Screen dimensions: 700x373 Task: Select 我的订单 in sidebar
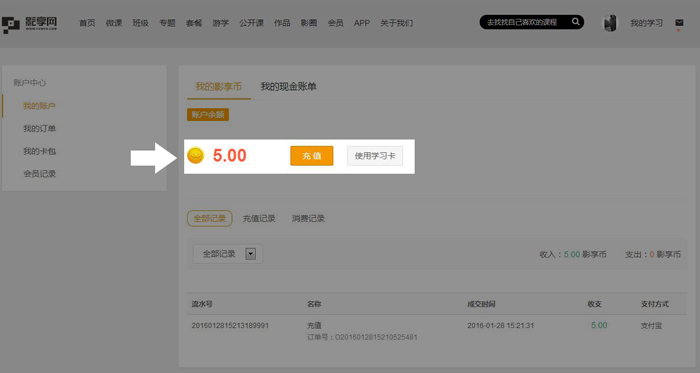pos(39,128)
